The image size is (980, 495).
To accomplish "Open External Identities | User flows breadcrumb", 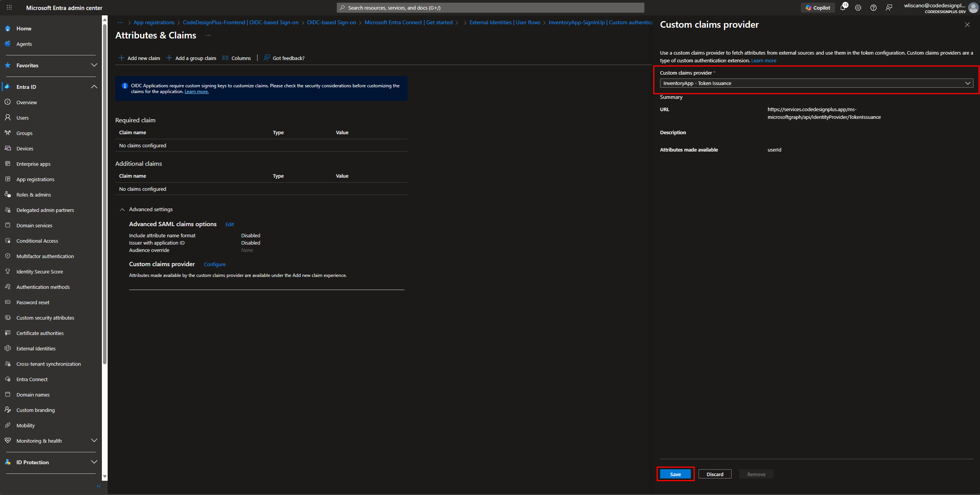I will [504, 23].
